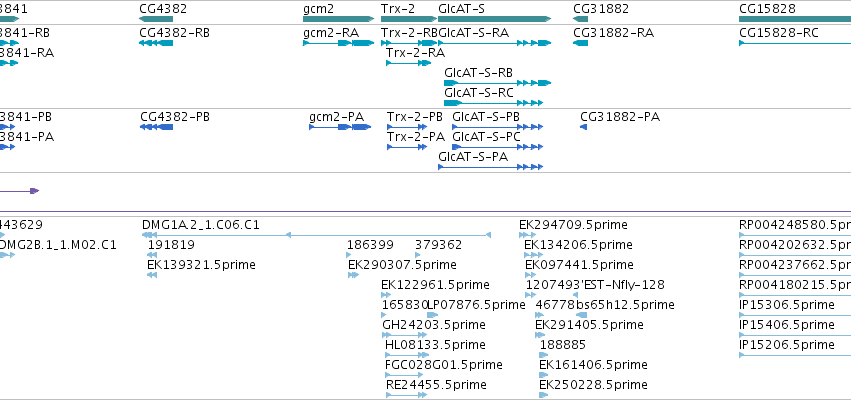This screenshot has height=400, width=851.
Task: Click the EK291405.5prime EST label
Action: tap(589, 326)
